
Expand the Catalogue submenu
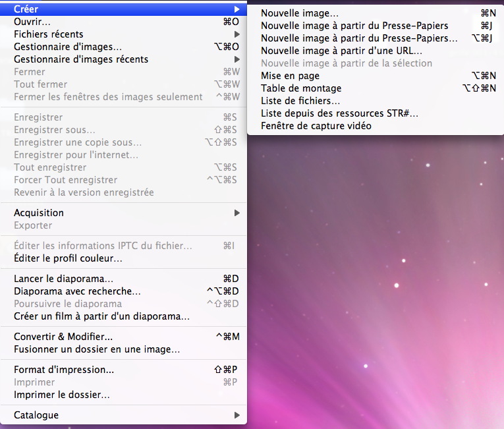(x=123, y=415)
